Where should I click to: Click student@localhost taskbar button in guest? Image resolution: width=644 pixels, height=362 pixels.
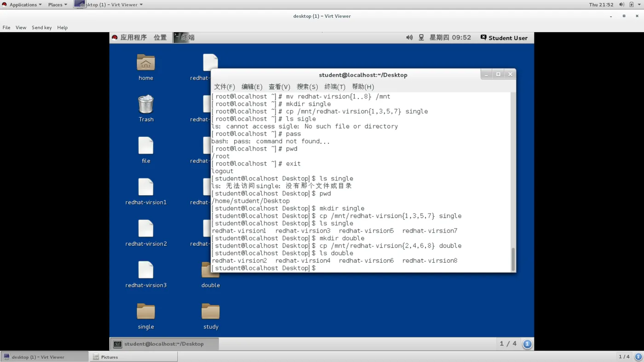pyautogui.click(x=164, y=344)
